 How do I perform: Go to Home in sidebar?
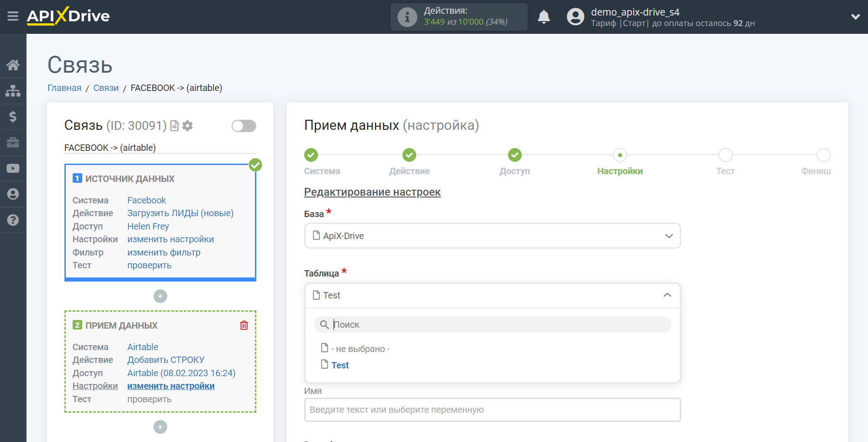coord(13,65)
